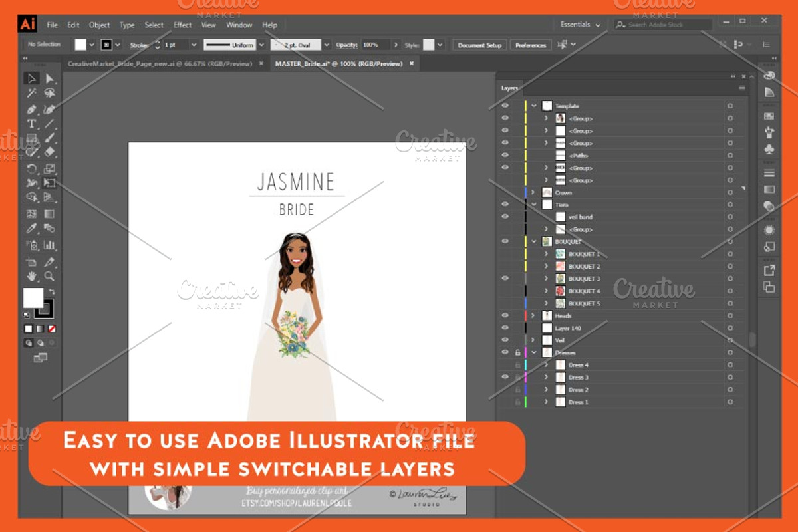Select the Paintbrush tool

(50, 138)
